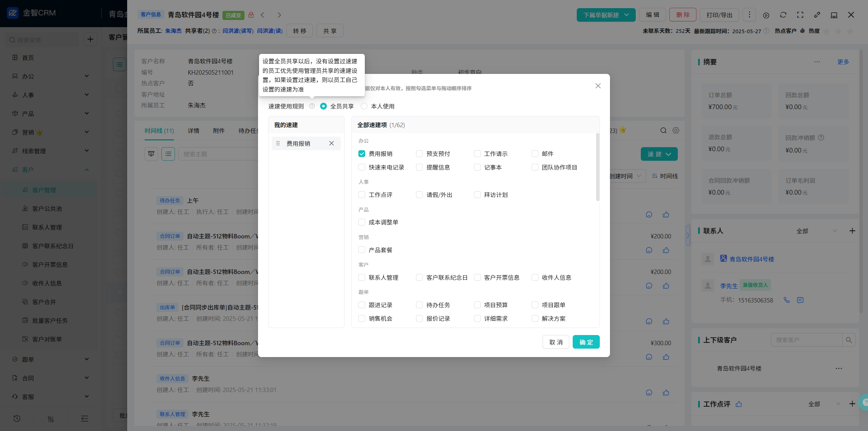Open 客户公共池 in the sidebar
The width and height of the screenshot is (868, 431).
[x=47, y=209]
